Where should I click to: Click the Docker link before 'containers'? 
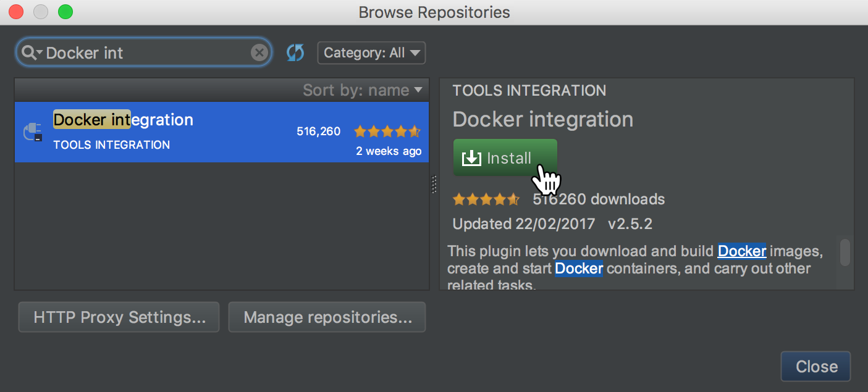(x=579, y=269)
